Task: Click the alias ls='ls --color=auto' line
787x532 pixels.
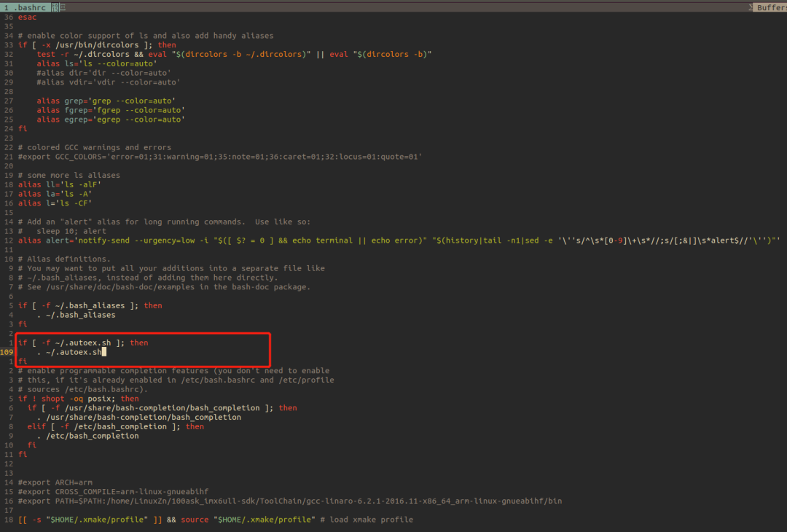Action: pyautogui.click(x=96, y=63)
